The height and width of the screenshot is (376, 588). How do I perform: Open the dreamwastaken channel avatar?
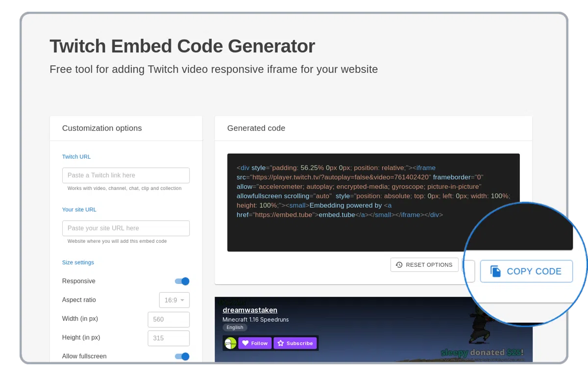click(230, 343)
